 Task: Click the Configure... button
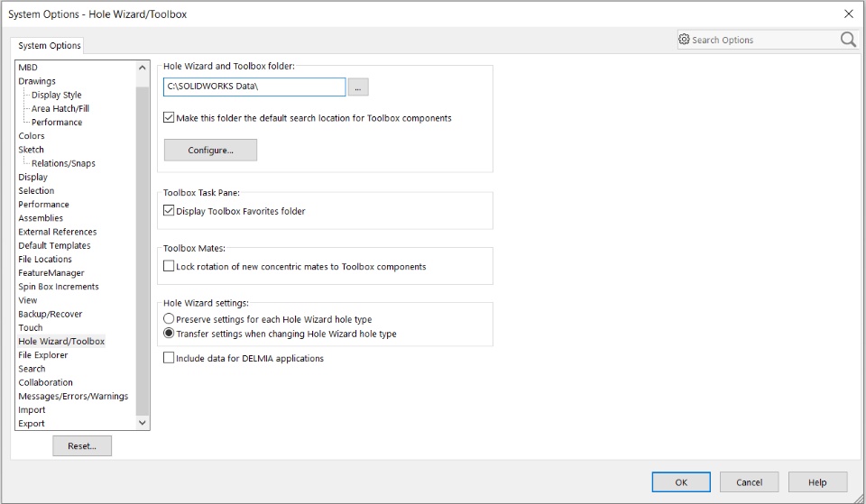coord(210,151)
